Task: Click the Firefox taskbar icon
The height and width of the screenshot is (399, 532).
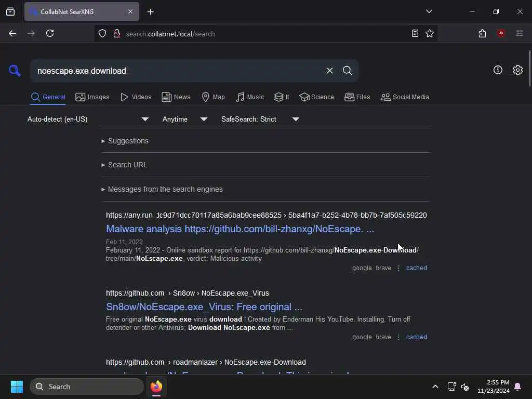Action: tap(156, 387)
